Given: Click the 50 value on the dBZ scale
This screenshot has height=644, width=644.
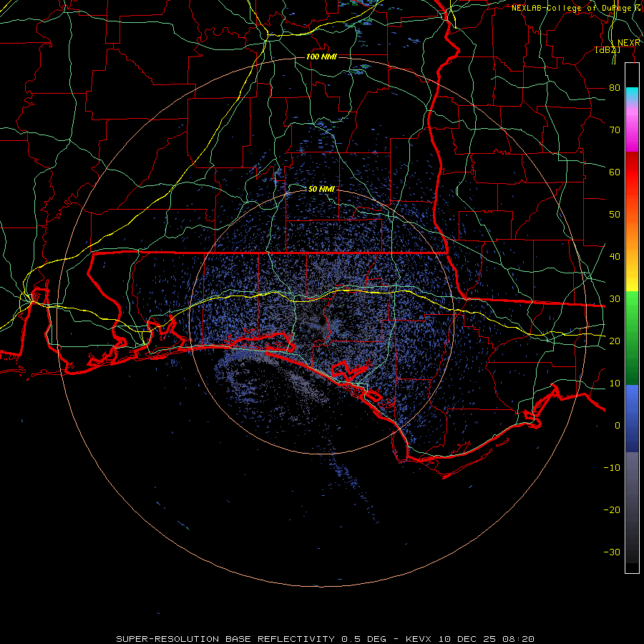Looking at the screenshot, I should click(x=615, y=215).
